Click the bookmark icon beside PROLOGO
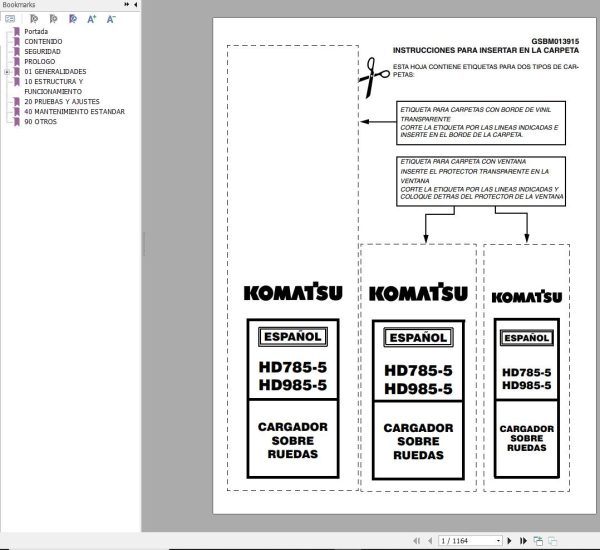Screen dimensions: 600x550 click(16, 61)
